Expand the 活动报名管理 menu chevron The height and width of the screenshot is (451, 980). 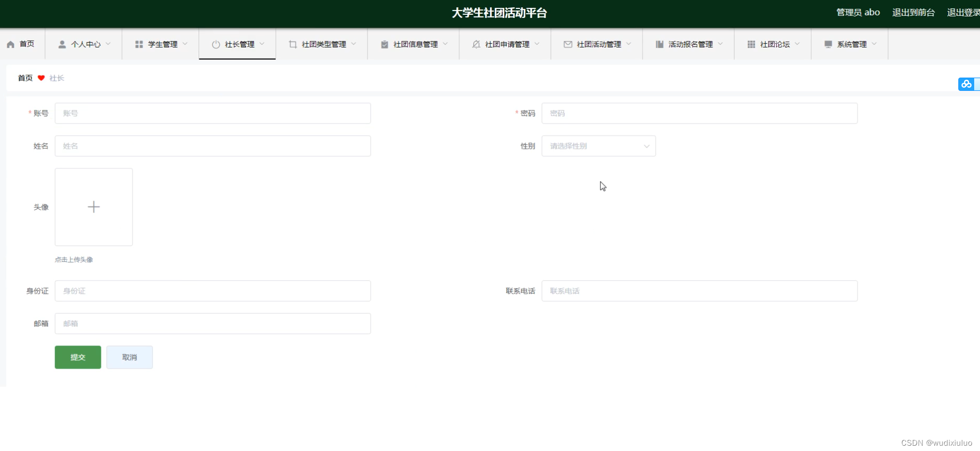(x=720, y=44)
